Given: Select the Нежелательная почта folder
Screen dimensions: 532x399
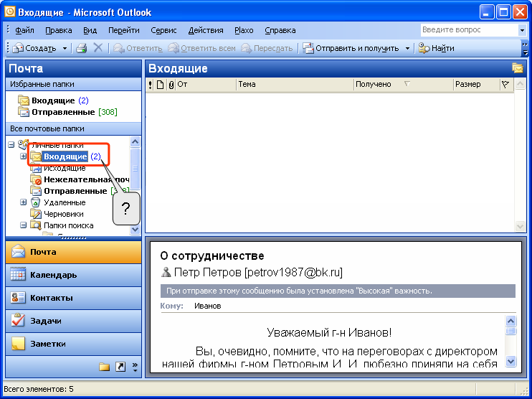Looking at the screenshot, I should pos(80,179).
